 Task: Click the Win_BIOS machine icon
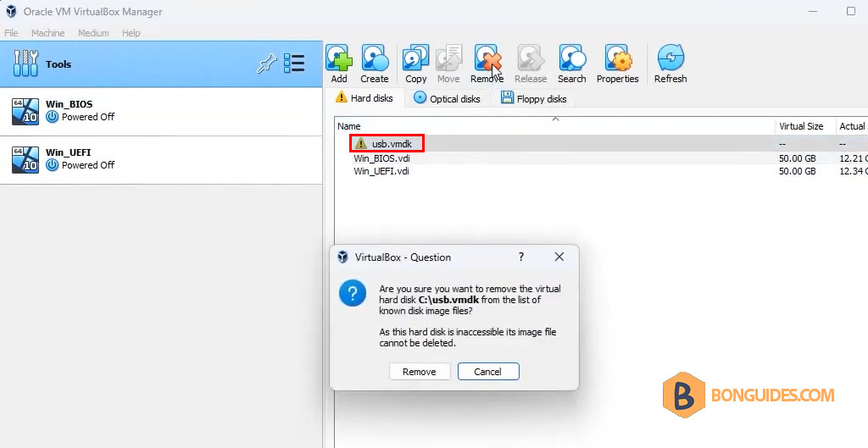pyautogui.click(x=25, y=111)
